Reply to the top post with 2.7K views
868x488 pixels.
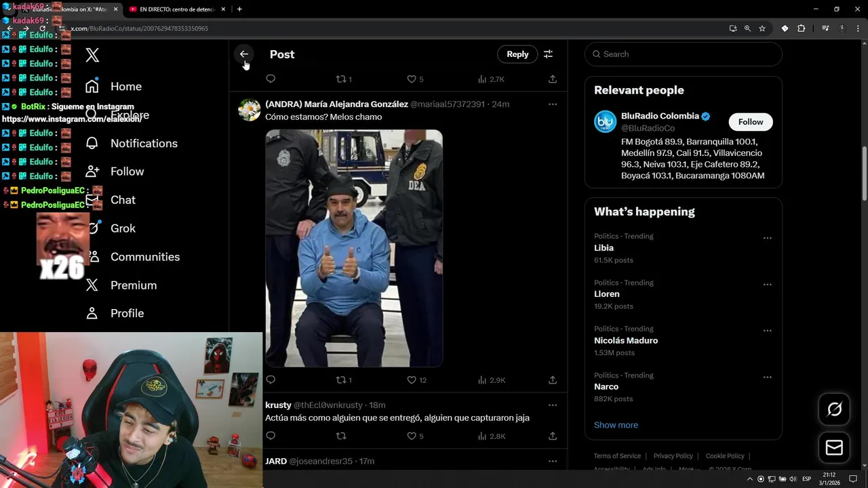[271, 79]
